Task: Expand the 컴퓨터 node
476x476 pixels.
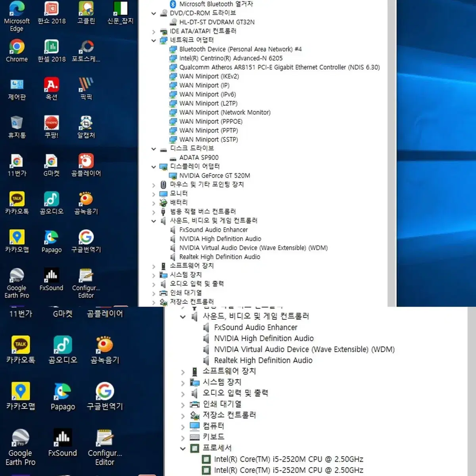Action: coord(182,427)
